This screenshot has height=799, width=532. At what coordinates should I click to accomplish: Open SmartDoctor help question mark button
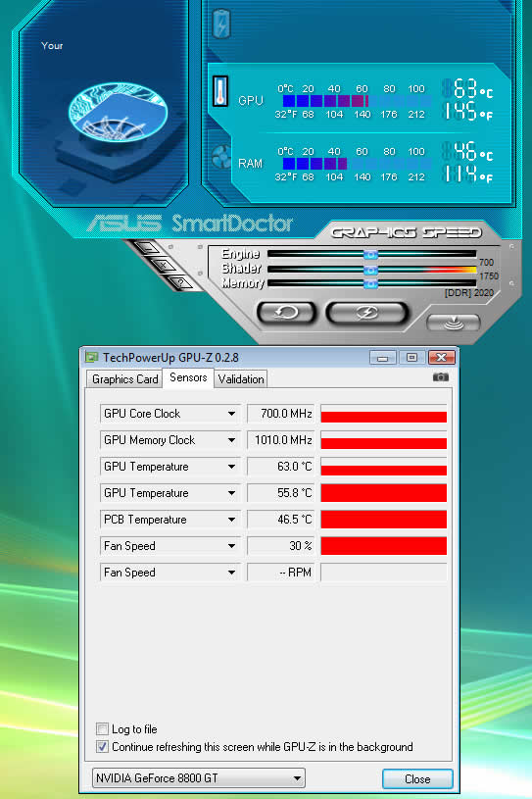point(180,281)
